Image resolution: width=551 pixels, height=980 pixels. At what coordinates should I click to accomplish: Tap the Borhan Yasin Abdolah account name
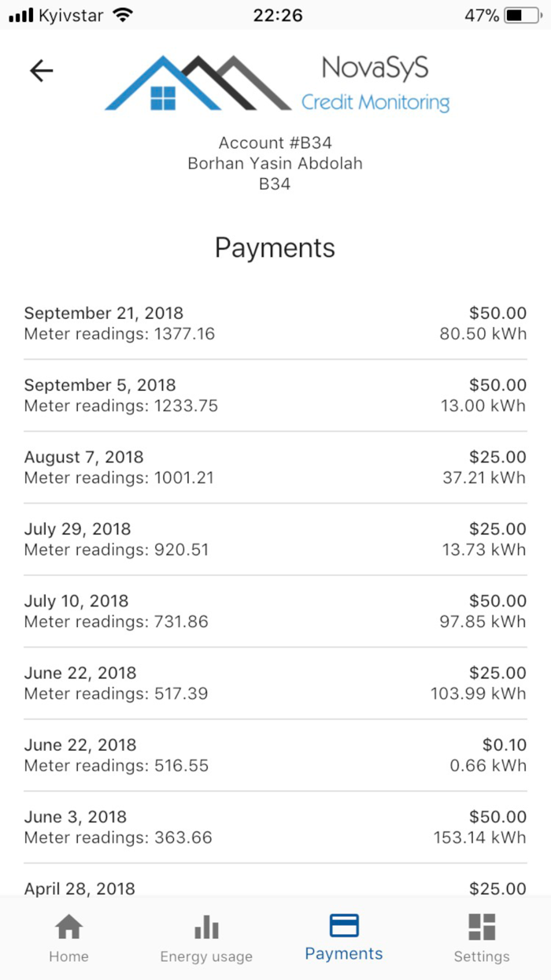click(275, 163)
